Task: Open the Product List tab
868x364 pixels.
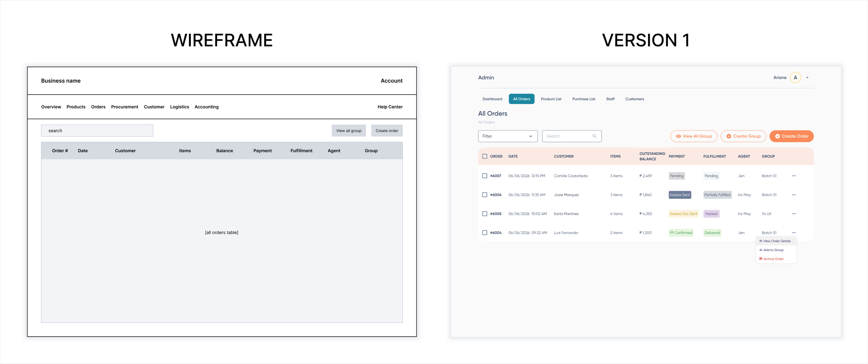Action: pos(551,99)
